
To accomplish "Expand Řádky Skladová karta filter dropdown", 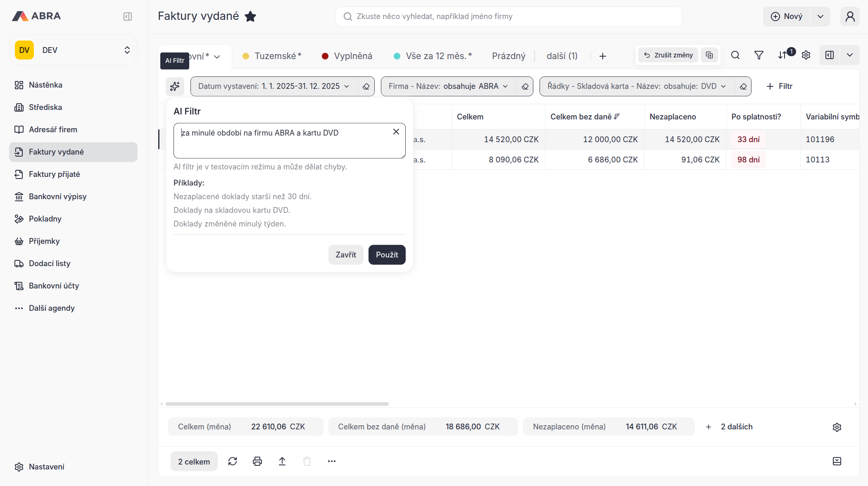I will tap(723, 86).
